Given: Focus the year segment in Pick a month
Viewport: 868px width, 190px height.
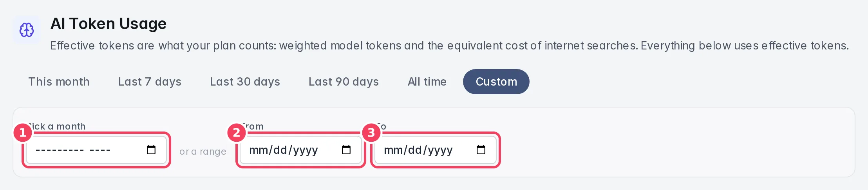Looking at the screenshot, I should click(100, 150).
